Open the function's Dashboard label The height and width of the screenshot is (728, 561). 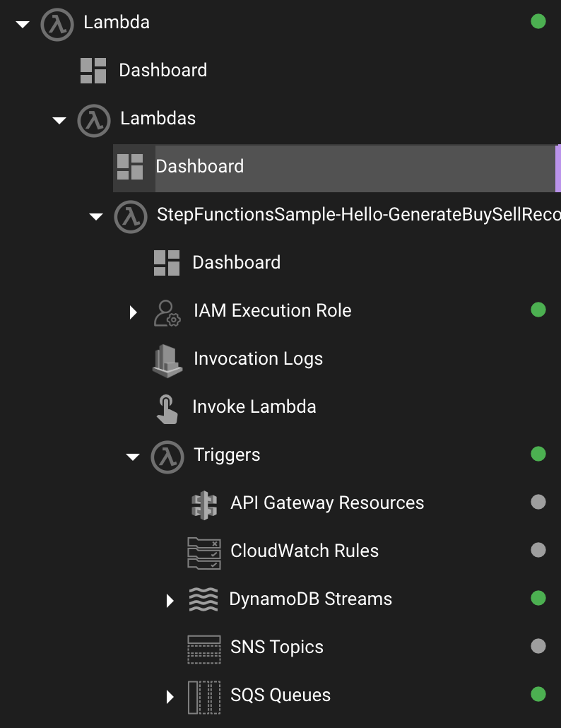coord(236,262)
